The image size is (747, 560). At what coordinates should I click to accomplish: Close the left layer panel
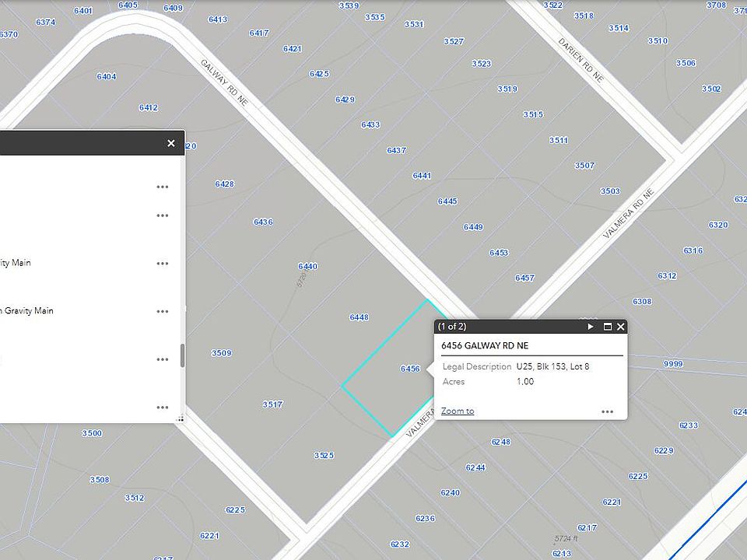click(x=171, y=143)
